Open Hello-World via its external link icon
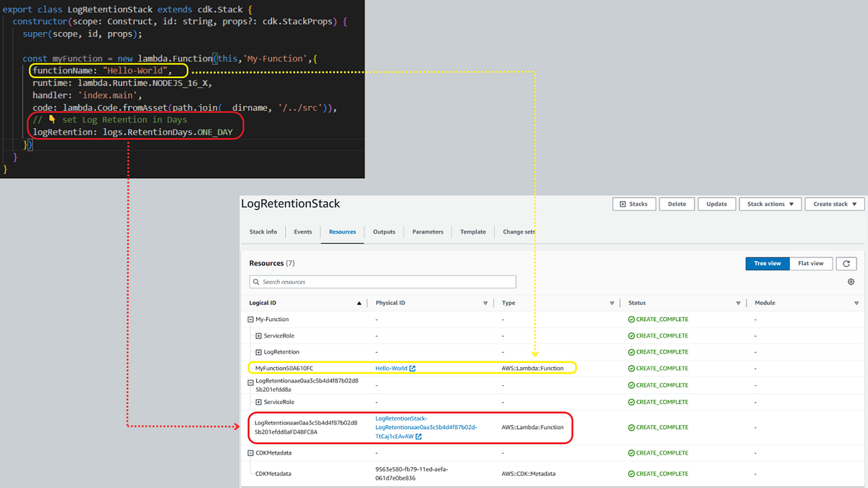 (x=413, y=368)
